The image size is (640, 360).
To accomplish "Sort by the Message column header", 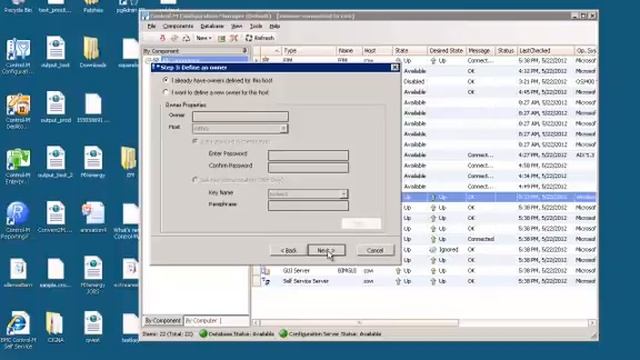I will pyautogui.click(x=480, y=51).
